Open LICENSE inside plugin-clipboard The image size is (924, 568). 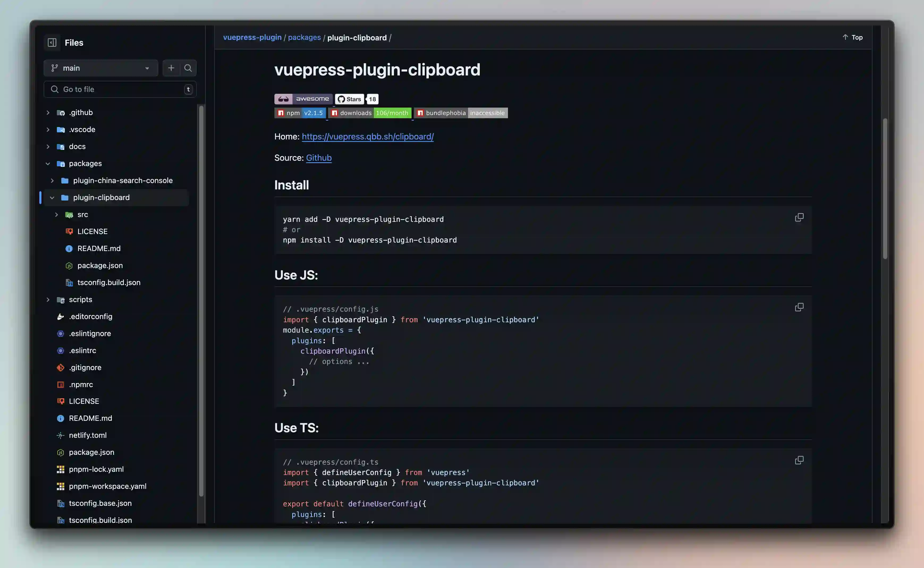(92, 231)
